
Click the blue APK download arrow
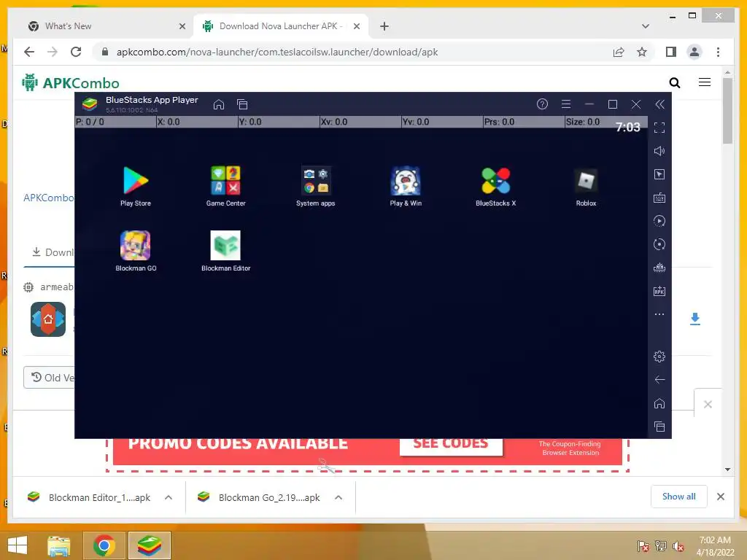[x=695, y=319]
